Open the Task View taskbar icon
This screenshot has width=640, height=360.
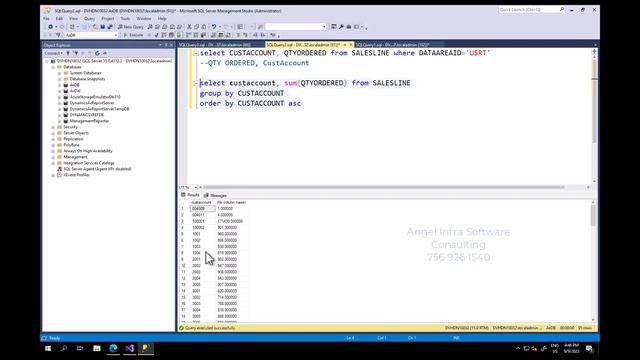(x=80, y=348)
